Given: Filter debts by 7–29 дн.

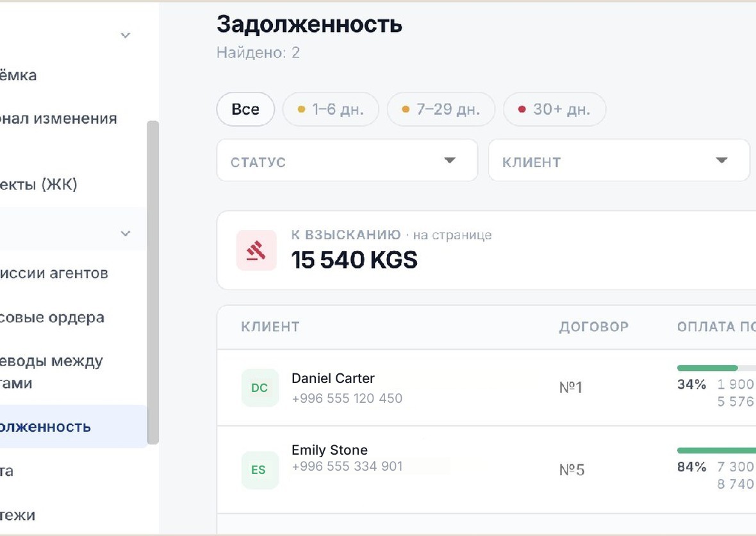Looking at the screenshot, I should point(441,110).
